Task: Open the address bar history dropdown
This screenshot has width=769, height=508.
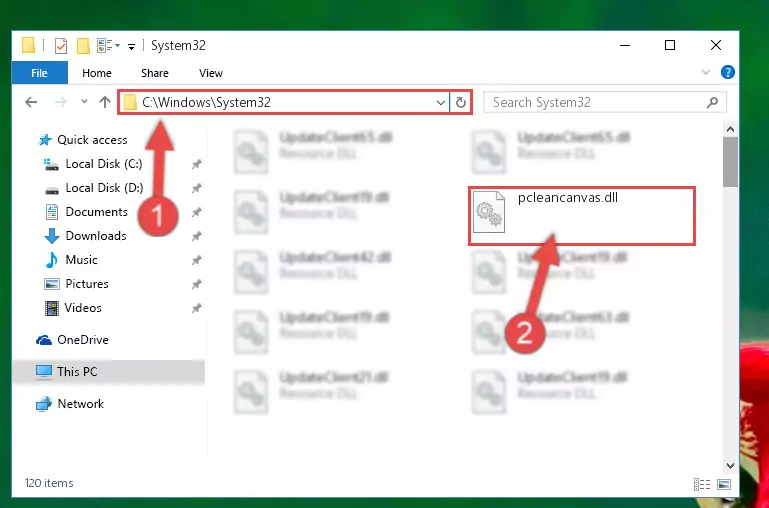Action: point(440,102)
